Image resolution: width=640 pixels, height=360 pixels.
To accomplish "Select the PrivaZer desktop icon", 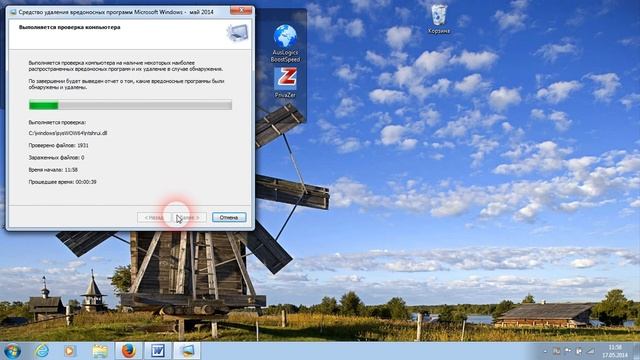I will click(285, 82).
